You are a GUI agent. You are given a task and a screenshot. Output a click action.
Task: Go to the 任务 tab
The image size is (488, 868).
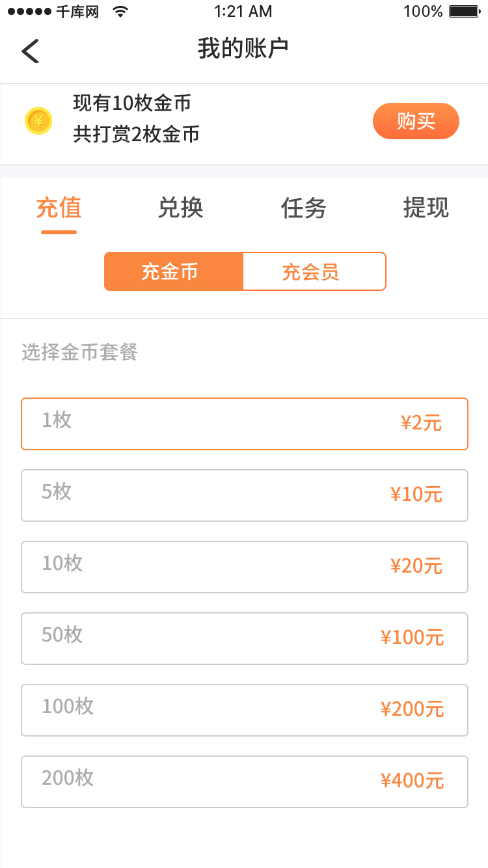click(x=303, y=208)
